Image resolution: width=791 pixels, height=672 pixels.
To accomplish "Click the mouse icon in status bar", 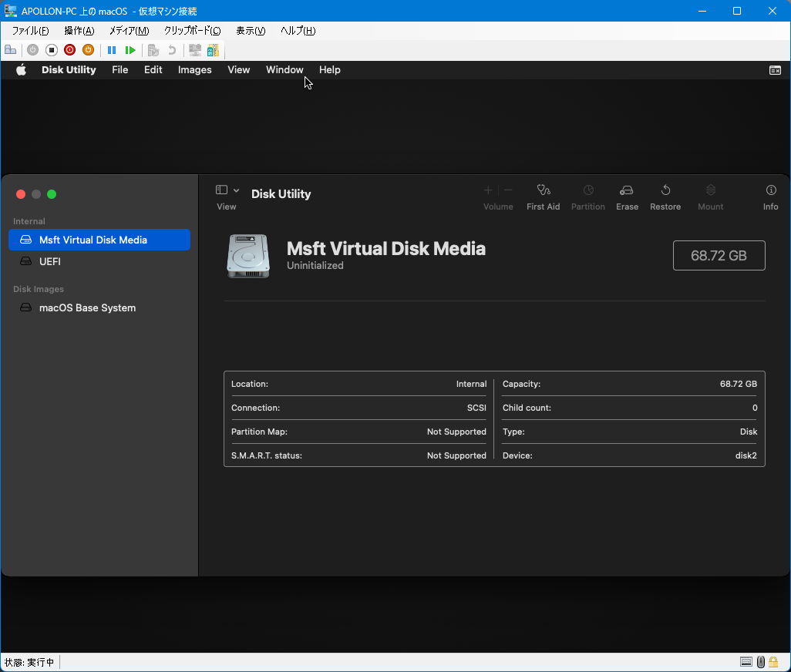I will (x=761, y=662).
